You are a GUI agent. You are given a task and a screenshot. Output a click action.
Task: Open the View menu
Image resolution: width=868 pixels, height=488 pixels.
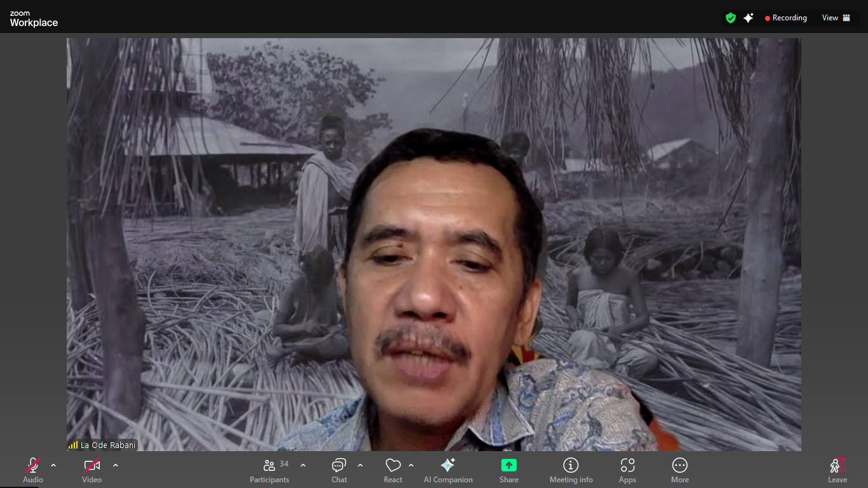point(836,17)
